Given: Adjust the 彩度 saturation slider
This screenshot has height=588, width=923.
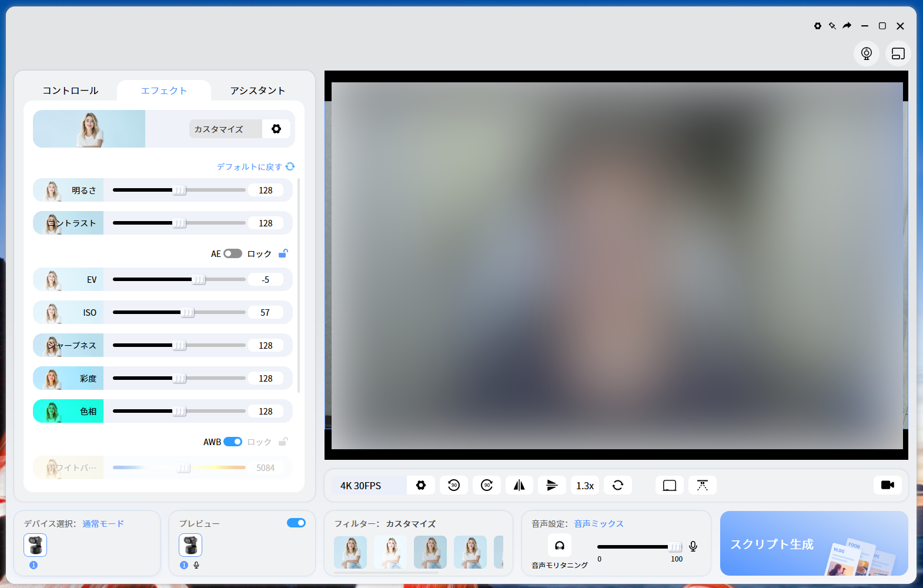Looking at the screenshot, I should point(179,378).
